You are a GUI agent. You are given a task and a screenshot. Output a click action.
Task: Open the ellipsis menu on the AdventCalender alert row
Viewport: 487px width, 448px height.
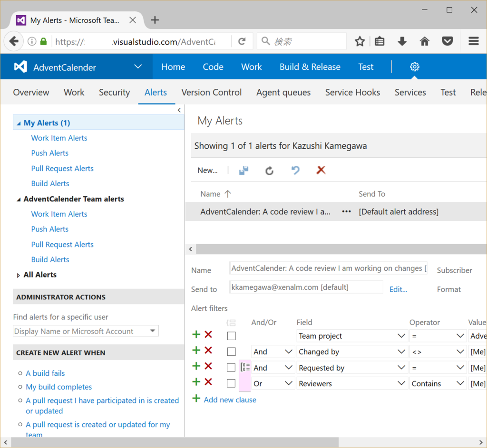click(346, 211)
